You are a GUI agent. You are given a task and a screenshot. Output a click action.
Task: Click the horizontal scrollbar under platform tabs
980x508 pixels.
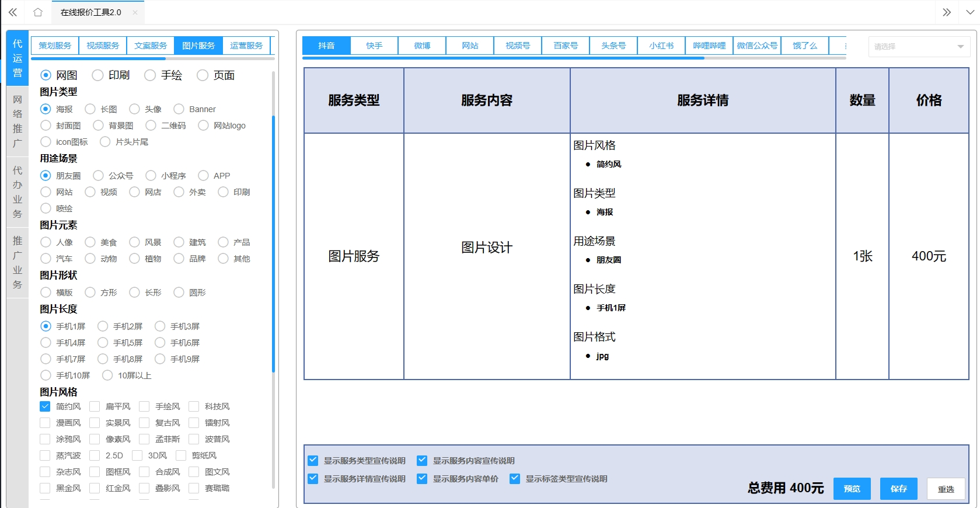point(503,58)
